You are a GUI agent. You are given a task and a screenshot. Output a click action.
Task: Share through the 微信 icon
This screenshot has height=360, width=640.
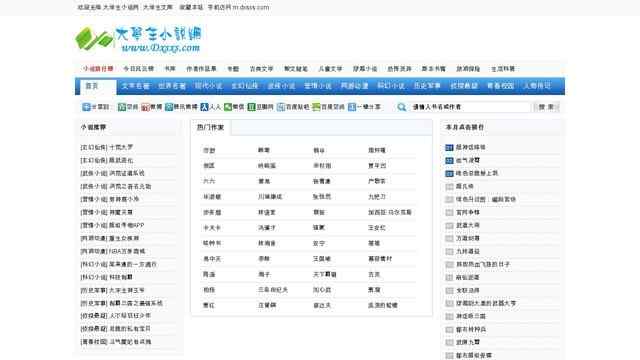click(x=228, y=107)
